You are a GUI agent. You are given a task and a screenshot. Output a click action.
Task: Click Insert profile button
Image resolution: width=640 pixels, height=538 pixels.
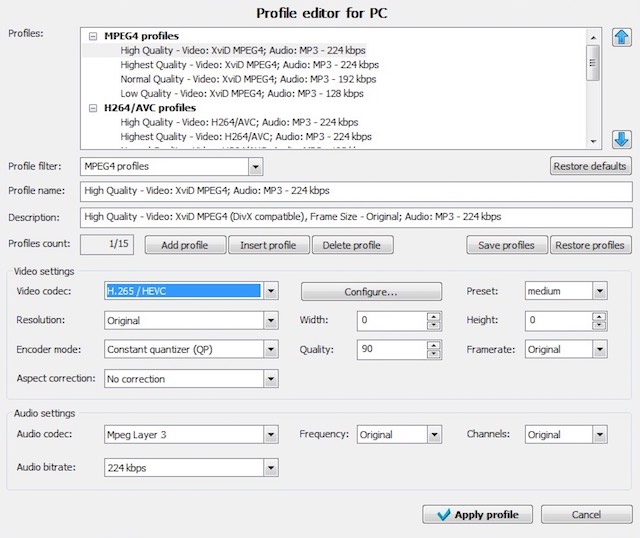pos(269,245)
